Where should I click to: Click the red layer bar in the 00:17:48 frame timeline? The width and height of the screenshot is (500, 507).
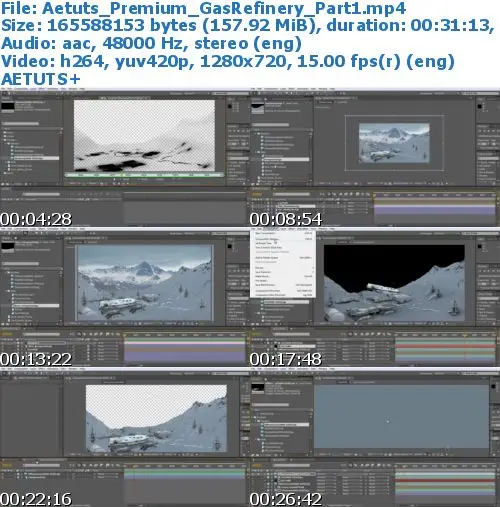[445, 347]
